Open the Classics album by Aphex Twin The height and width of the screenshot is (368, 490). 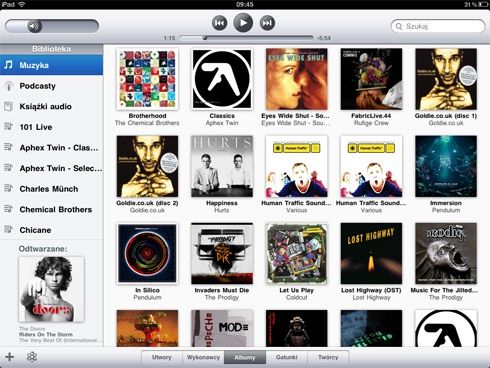[222, 79]
